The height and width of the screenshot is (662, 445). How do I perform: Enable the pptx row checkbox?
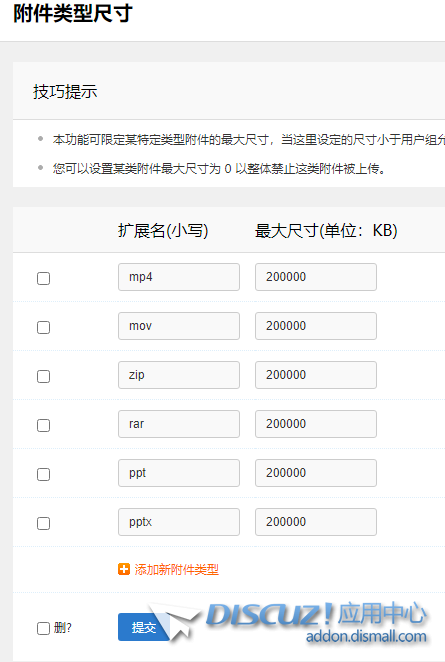pyautogui.click(x=43, y=523)
